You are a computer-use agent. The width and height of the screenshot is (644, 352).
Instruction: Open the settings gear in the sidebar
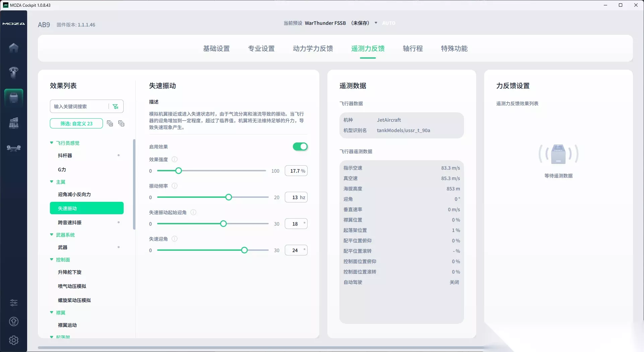pos(14,340)
